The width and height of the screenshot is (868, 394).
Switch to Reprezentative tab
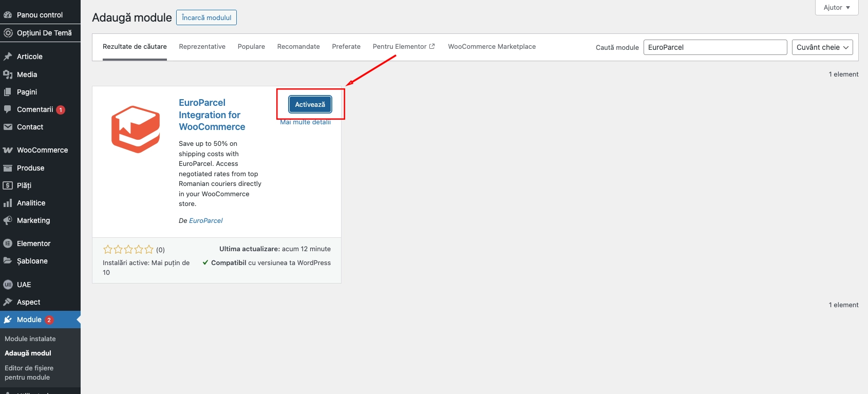[202, 47]
